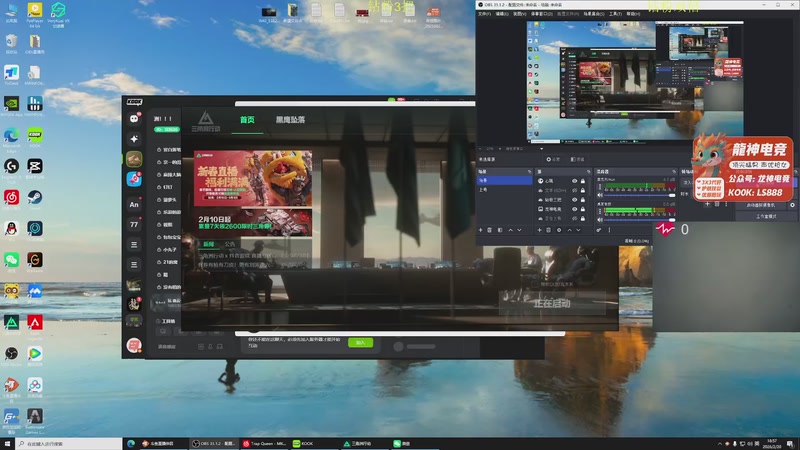Open the Logitech G HUB desktop shortcut
The width and height of the screenshot is (800, 450).
click(x=11, y=168)
